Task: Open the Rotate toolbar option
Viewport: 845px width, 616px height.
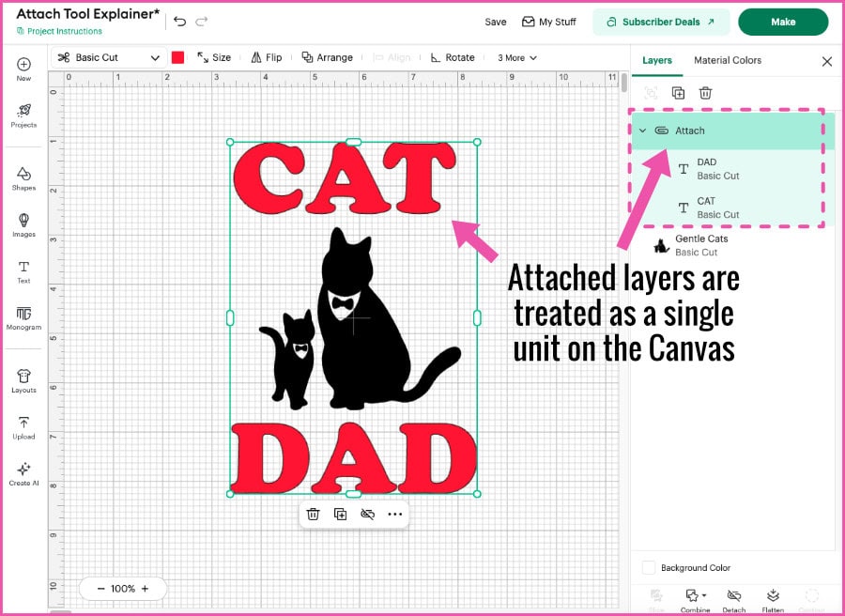Action: click(x=453, y=57)
